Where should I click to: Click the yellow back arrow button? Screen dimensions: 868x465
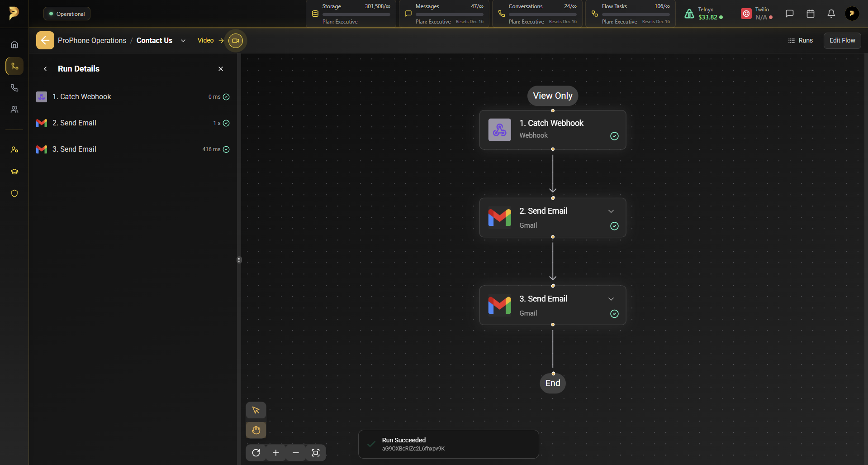click(x=45, y=40)
